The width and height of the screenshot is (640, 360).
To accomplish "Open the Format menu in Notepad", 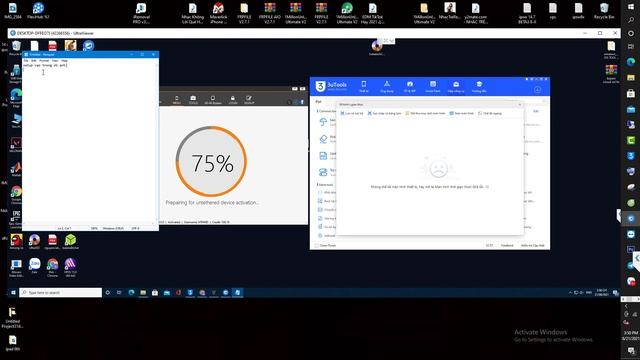I will (44, 60).
